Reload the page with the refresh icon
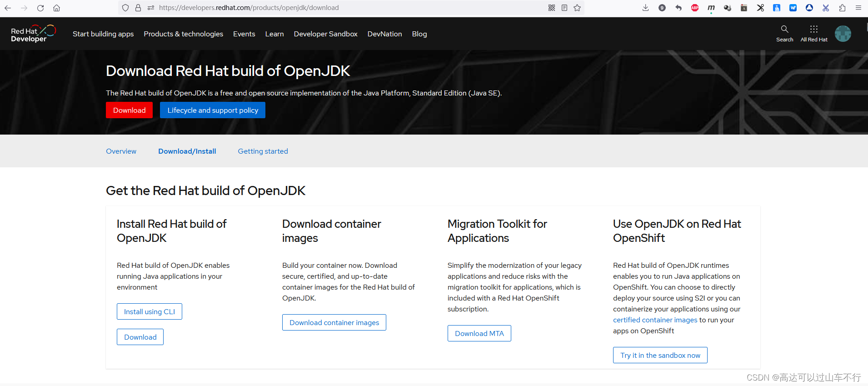 (40, 8)
